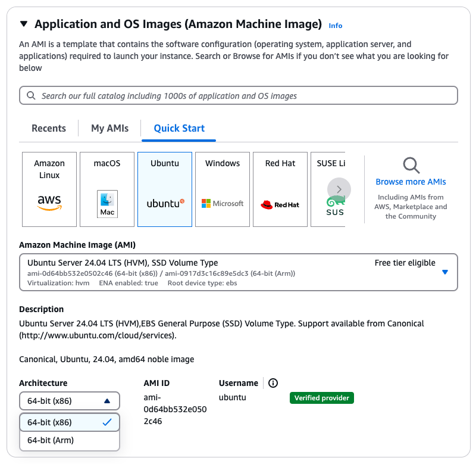Click the search magnifier icon
The height and width of the screenshot is (464, 476).
click(31, 95)
